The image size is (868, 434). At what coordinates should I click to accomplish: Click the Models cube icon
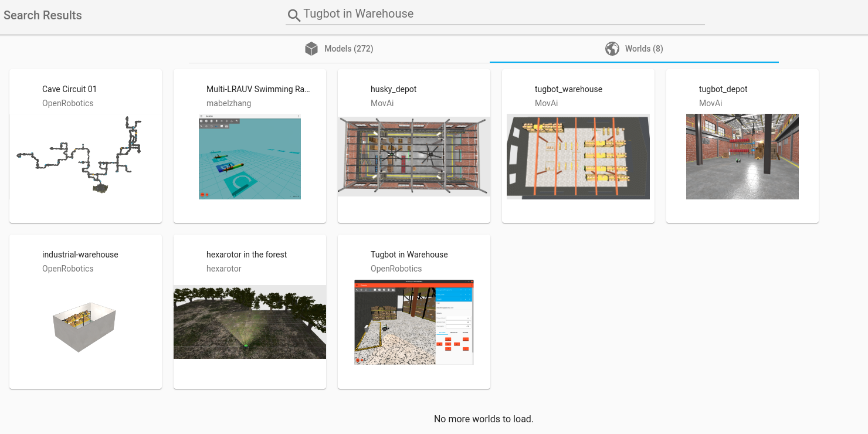point(311,49)
